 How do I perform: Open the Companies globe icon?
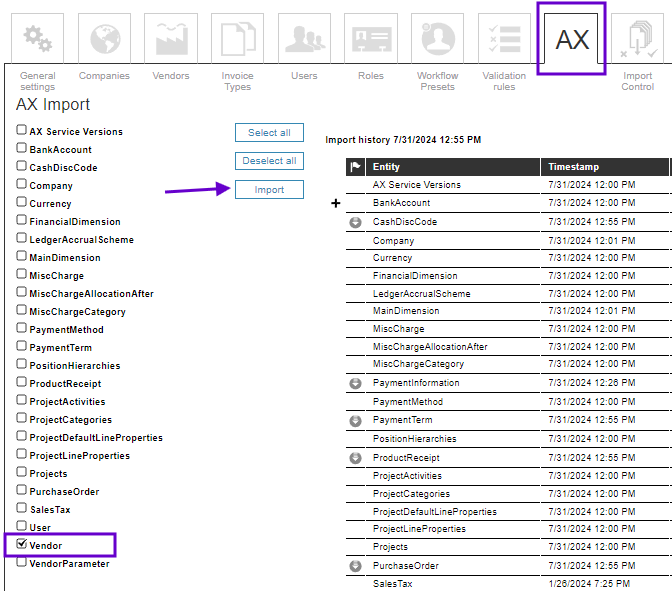[105, 38]
